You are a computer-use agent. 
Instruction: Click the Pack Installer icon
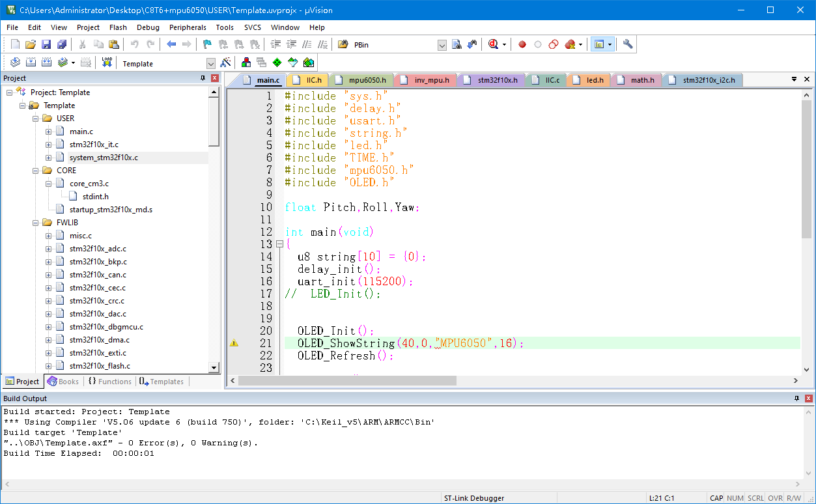pyautogui.click(x=309, y=63)
